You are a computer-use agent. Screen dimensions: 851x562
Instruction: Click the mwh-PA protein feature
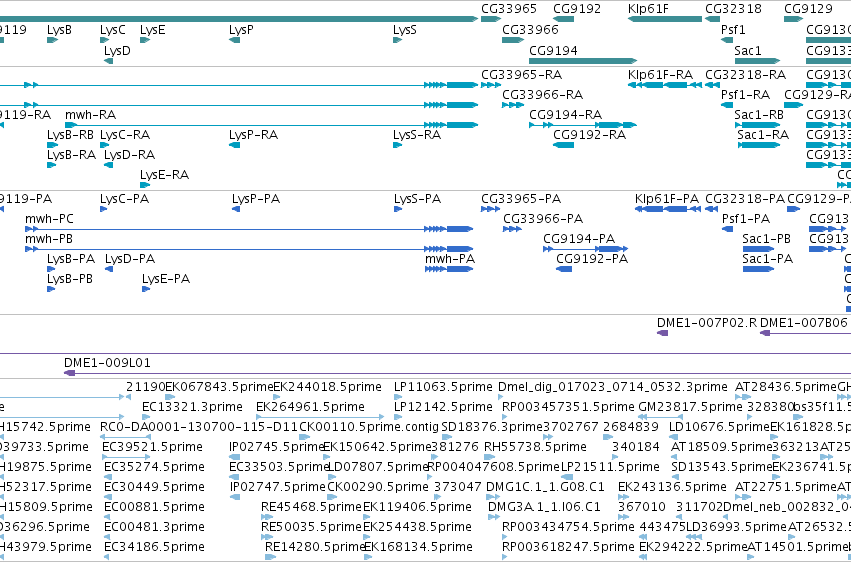(449, 269)
